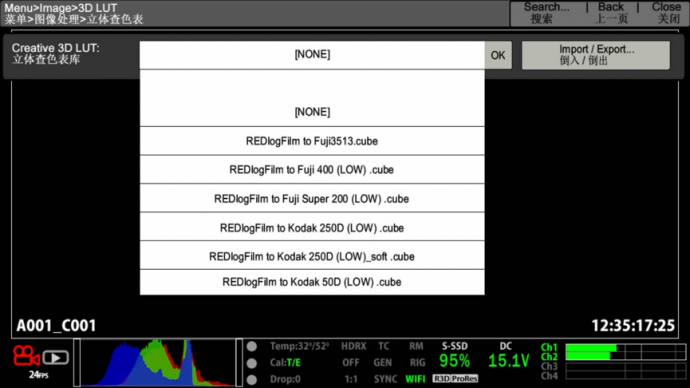This screenshot has height=388, width=690.
Task: Open the RGB histogram display
Action: [x=158, y=363]
